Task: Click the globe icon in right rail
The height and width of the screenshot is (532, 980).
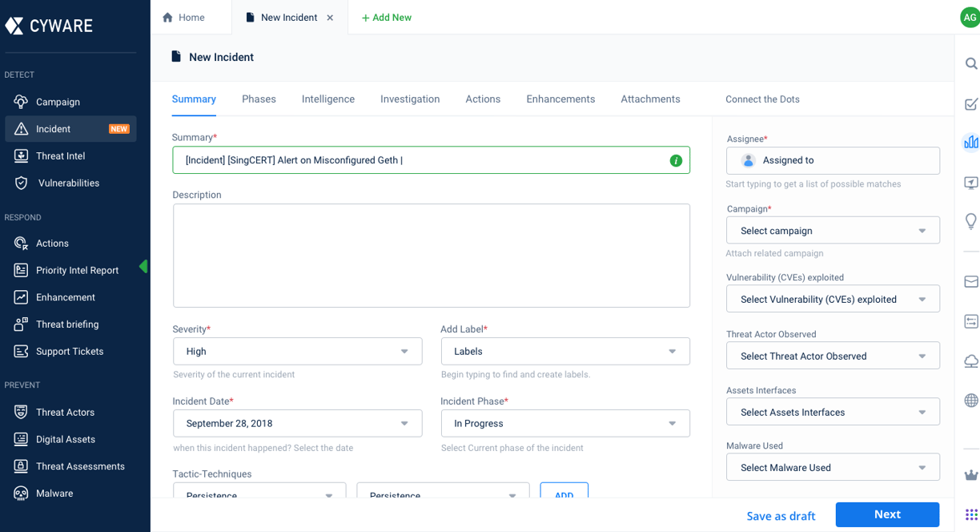Action: pos(971,401)
